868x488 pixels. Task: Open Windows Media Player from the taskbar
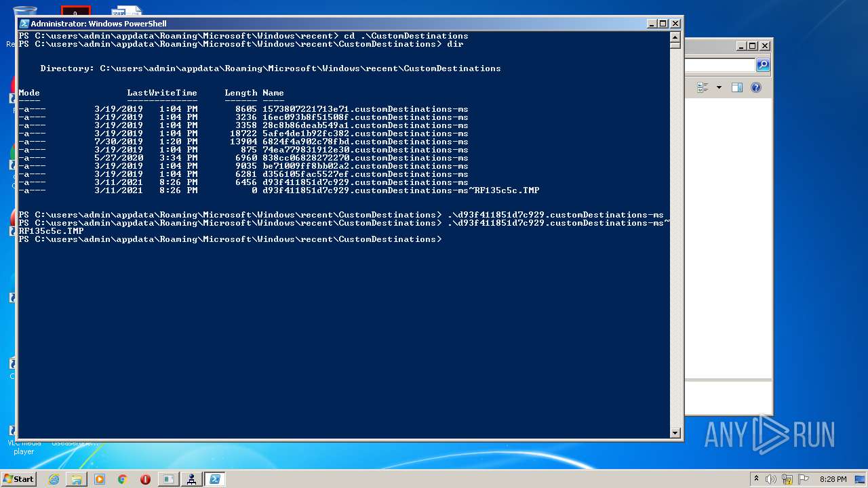pos(100,479)
